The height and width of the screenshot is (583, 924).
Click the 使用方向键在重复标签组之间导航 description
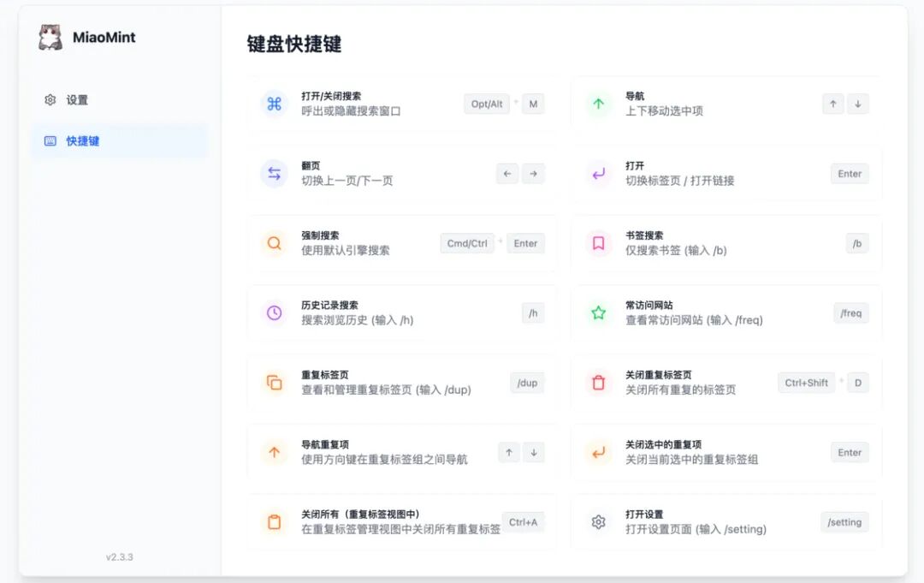[384, 459]
